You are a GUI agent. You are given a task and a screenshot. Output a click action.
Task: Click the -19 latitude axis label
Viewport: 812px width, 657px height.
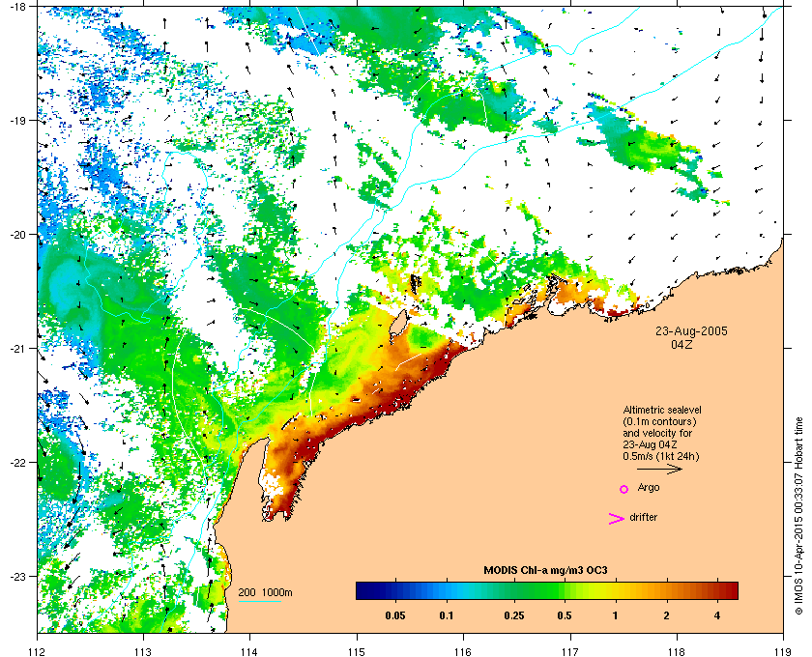tap(17, 121)
